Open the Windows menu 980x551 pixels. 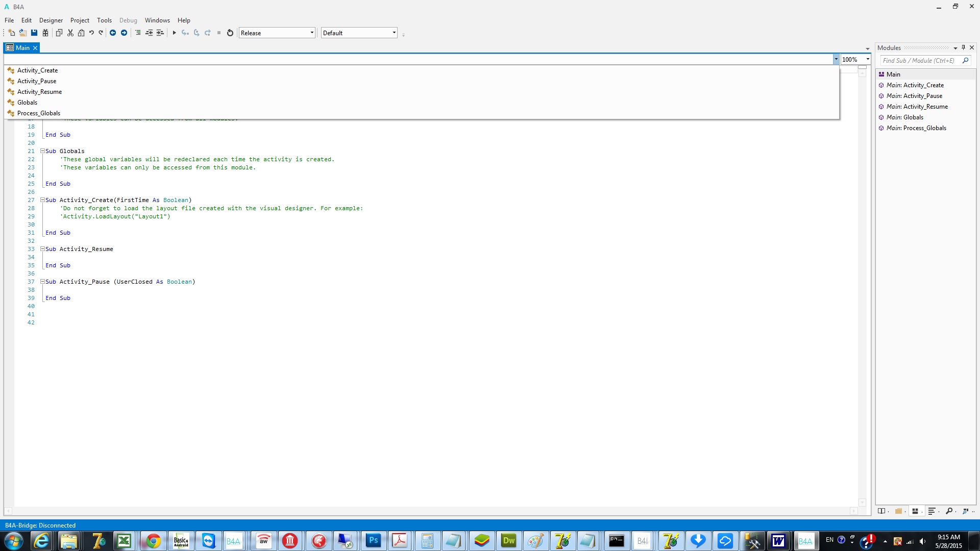(157, 20)
